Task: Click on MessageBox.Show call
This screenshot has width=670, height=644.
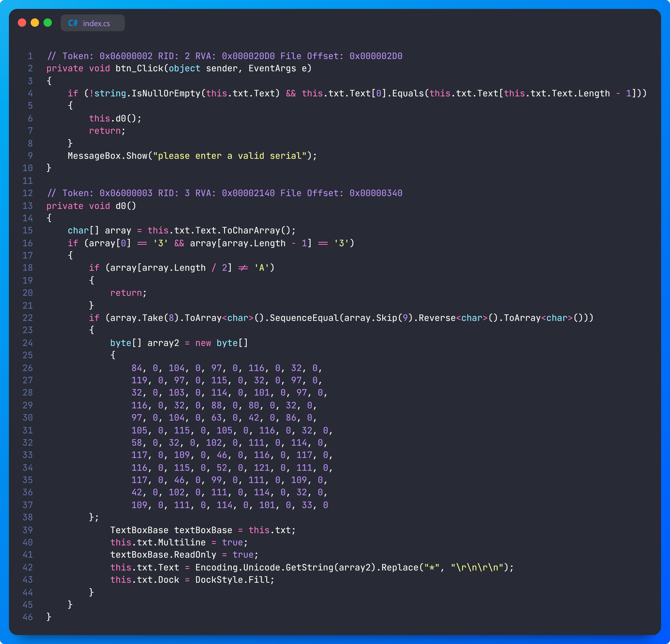Action: [108, 156]
